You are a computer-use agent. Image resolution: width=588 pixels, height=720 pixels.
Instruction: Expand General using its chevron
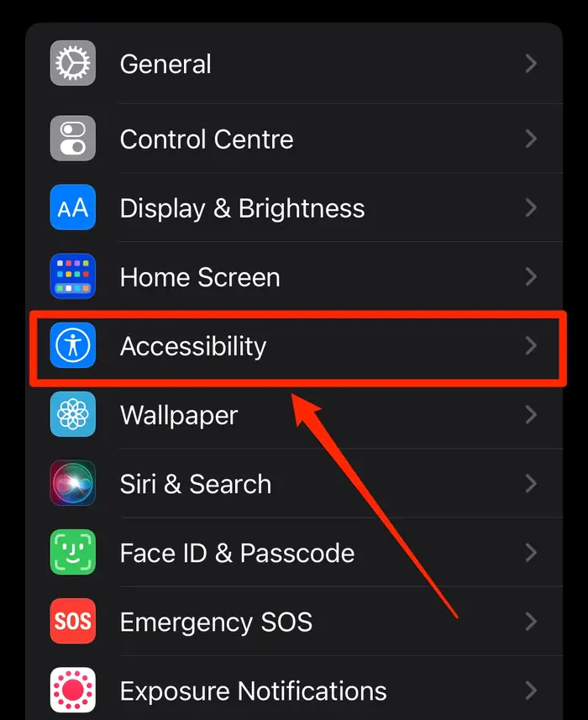click(531, 63)
